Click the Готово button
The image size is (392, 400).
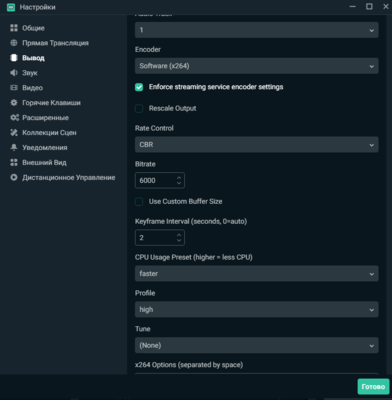point(373,387)
